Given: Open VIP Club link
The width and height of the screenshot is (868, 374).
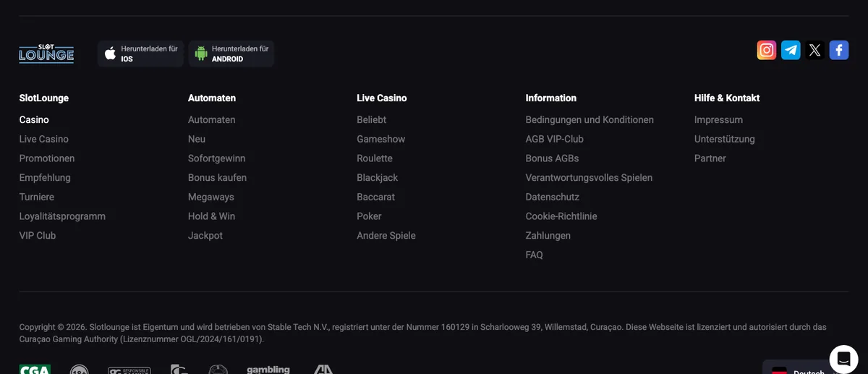Looking at the screenshot, I should click(38, 235).
